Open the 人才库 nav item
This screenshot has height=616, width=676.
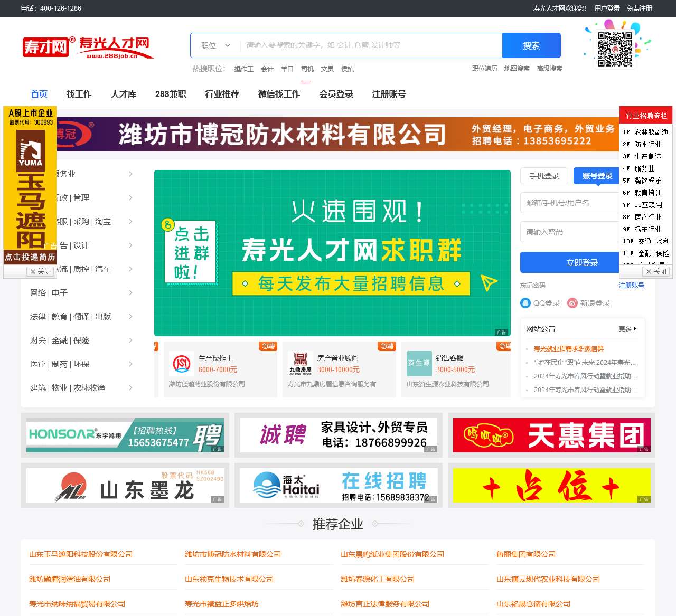(x=124, y=94)
